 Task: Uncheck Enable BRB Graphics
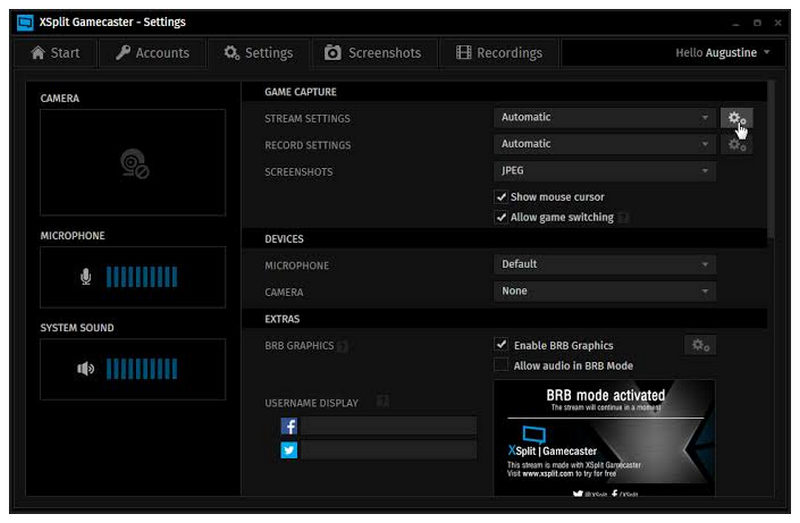[501, 345]
